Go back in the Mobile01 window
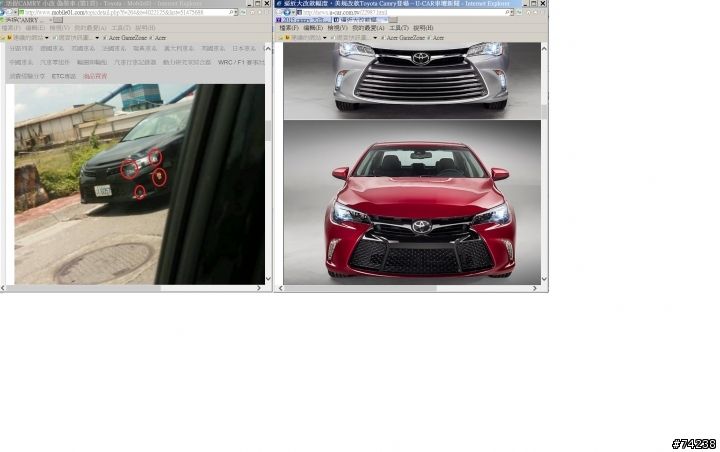The width and height of the screenshot is (720, 452). (x=2, y=12)
